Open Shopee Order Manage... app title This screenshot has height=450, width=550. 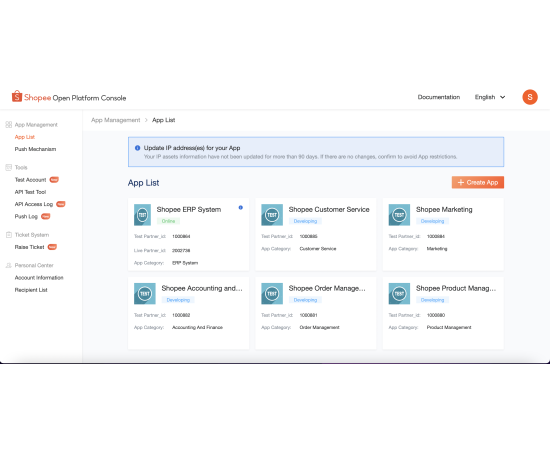[327, 288]
